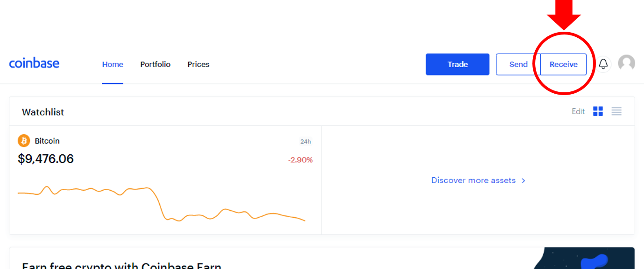Click the dark Coinbase Earn banner illustration

click(x=583, y=258)
